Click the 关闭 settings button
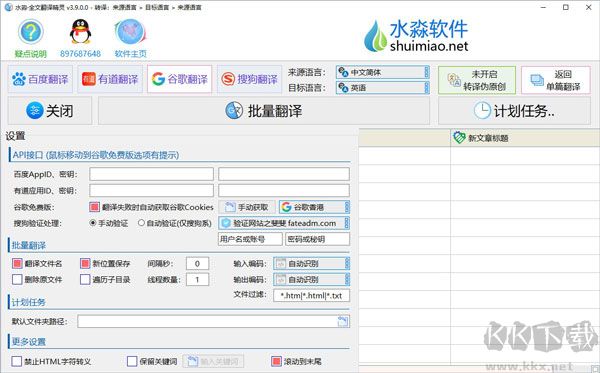600x373 pixels. (x=50, y=111)
